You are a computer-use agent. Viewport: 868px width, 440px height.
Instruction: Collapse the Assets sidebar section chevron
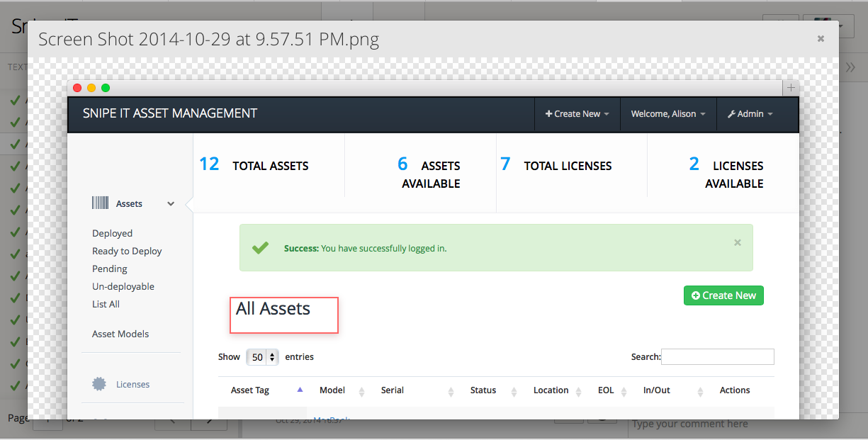click(x=171, y=204)
